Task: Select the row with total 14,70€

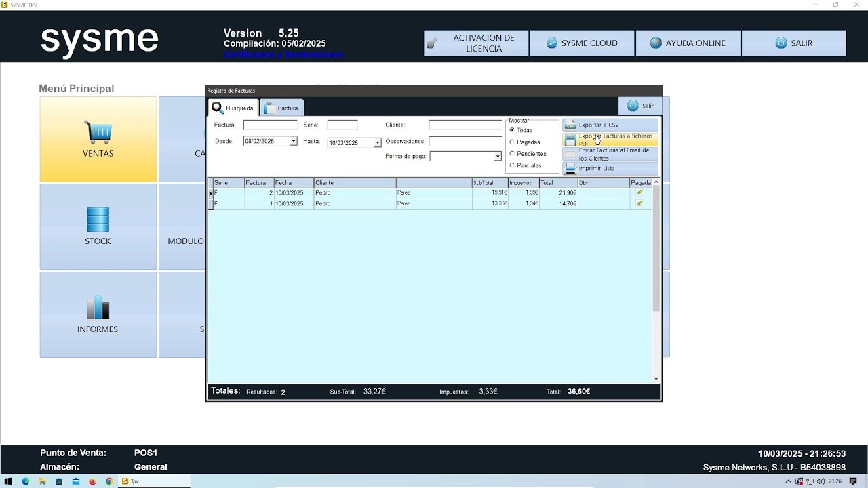Action: [x=430, y=204]
